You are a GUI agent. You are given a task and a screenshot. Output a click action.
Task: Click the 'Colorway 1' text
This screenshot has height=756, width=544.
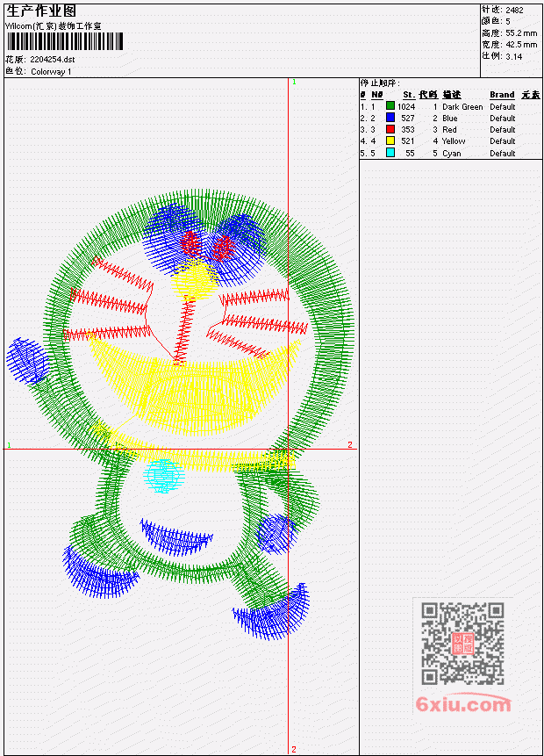coord(51,72)
